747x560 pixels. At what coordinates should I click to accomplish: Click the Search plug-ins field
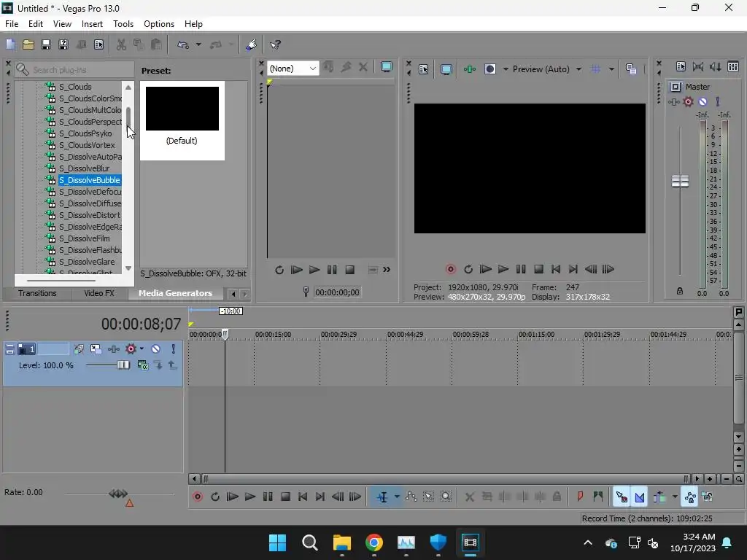tap(74, 69)
